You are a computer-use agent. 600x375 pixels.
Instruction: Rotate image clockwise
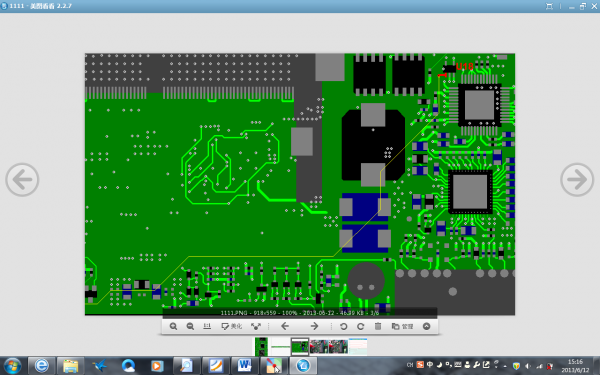360,326
